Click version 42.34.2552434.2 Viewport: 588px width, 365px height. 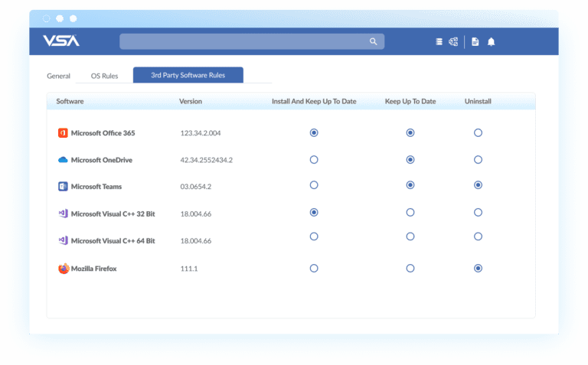[206, 160]
